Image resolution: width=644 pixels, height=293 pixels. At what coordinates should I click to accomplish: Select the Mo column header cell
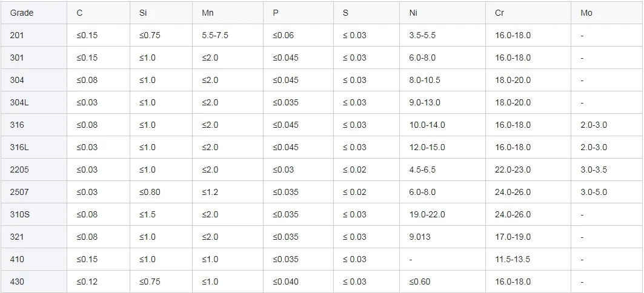pos(586,13)
